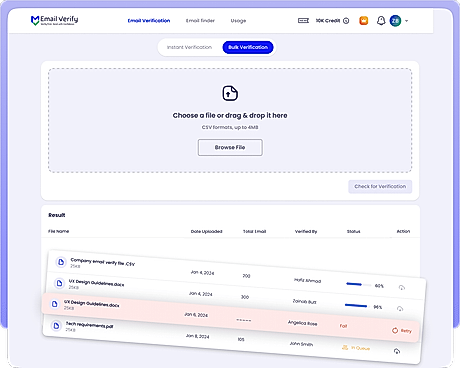Click the credit ticket icon
Screen dimensions: 460x368
[x=303, y=21]
